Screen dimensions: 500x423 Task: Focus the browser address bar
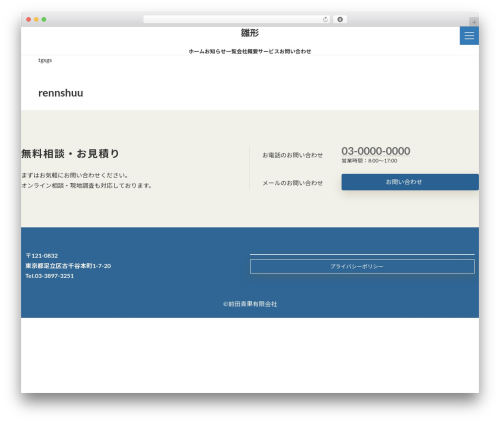click(236, 20)
